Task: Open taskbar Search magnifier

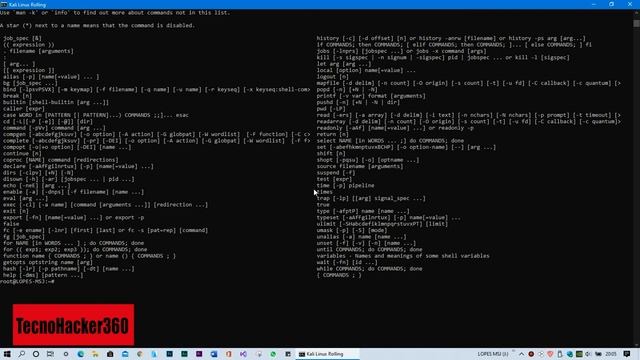Action: click(21, 354)
